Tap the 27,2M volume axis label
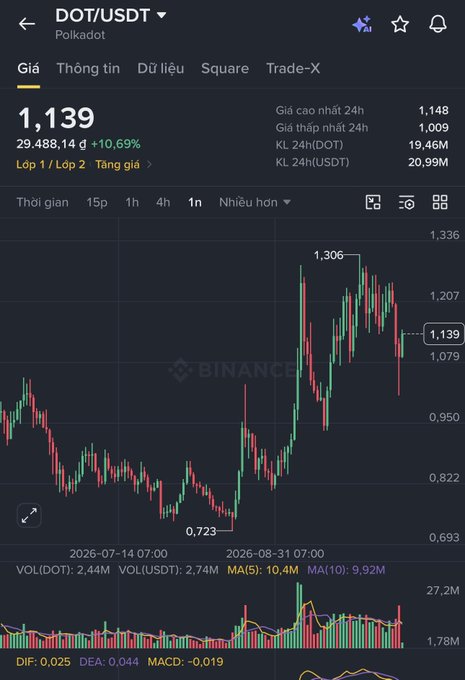 443,591
